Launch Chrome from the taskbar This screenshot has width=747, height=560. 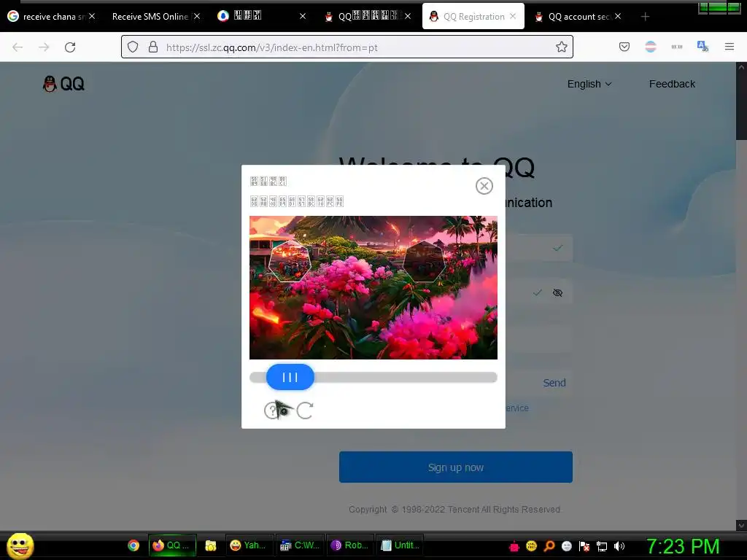[133, 545]
